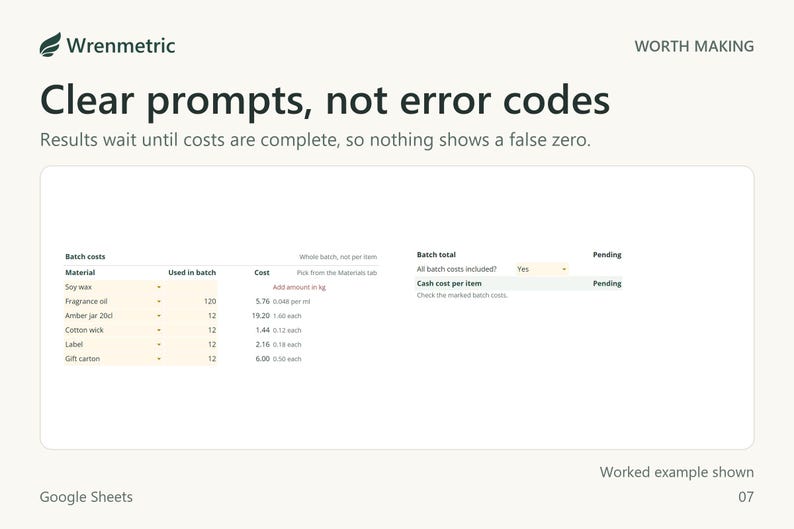
Task: Click the 'Pick from the Materials tab' hint
Action: click(337, 273)
